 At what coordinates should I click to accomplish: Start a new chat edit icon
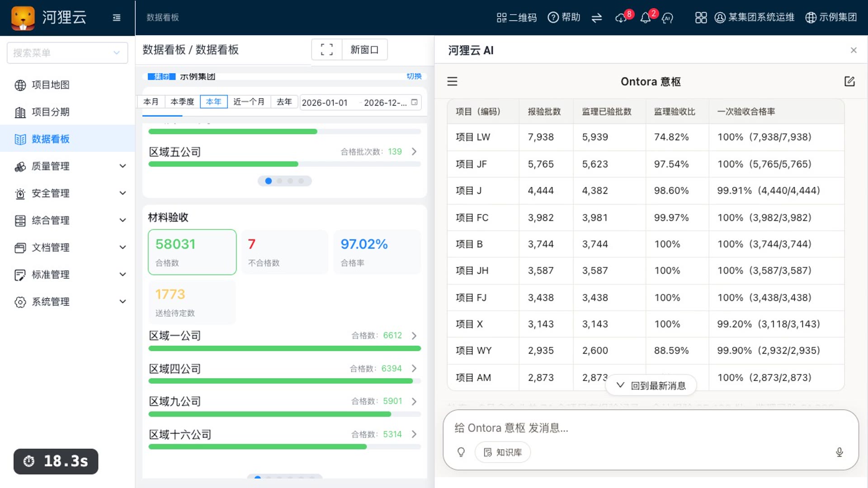point(849,81)
